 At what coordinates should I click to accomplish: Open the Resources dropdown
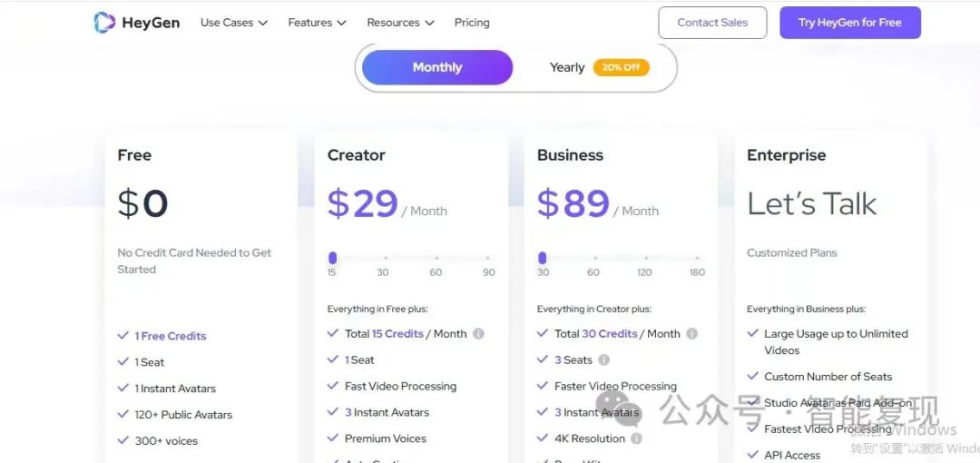point(401,23)
